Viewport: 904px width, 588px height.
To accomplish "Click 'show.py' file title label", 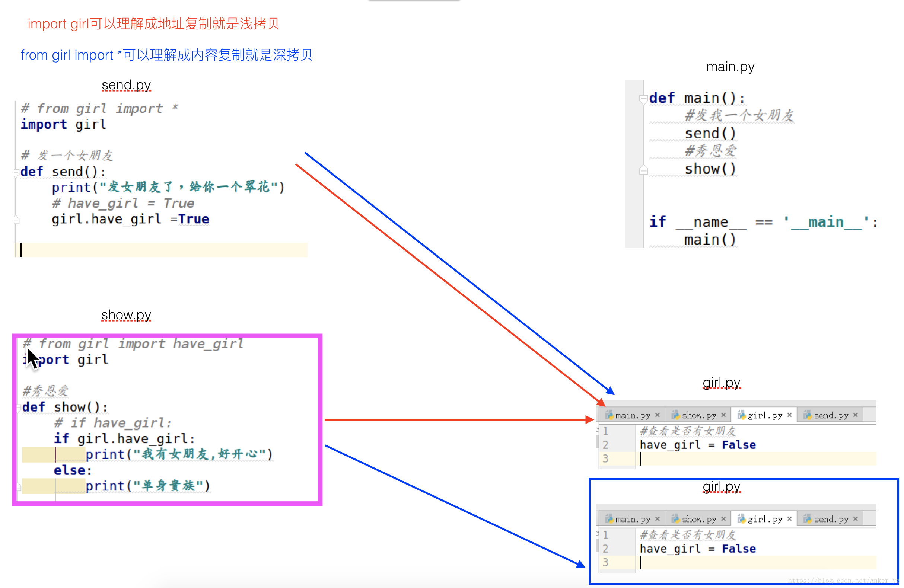I will (126, 315).
